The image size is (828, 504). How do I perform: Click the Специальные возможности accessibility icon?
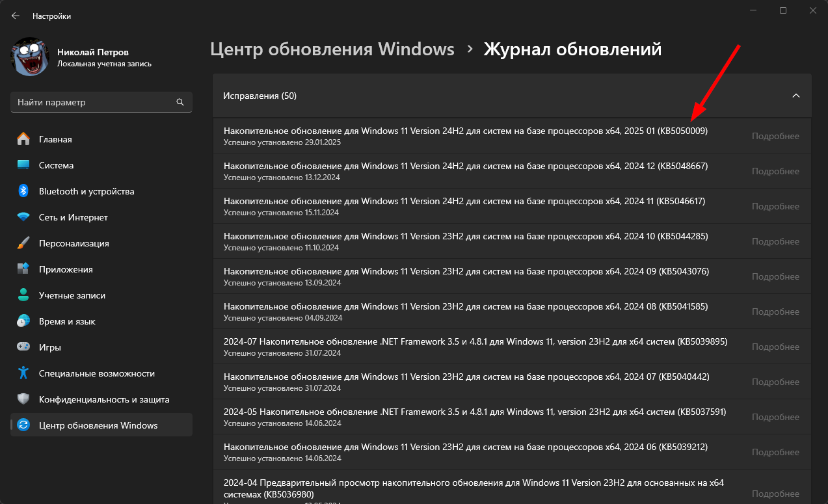23,373
